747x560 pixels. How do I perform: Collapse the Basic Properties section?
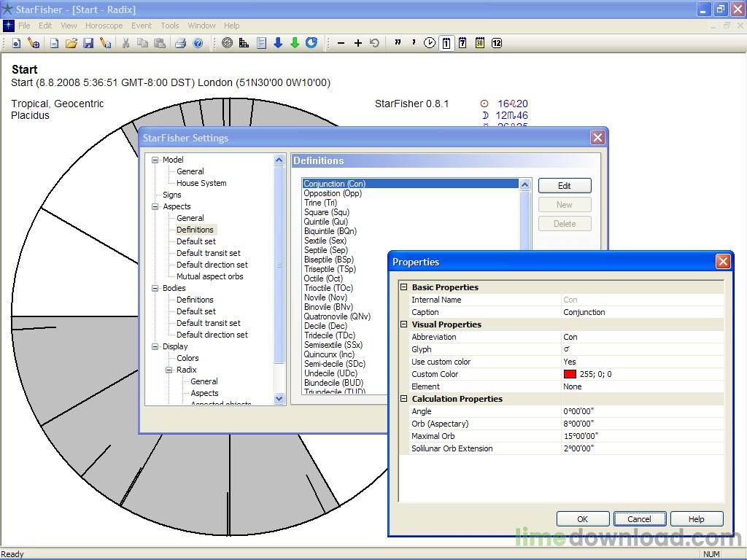click(x=403, y=287)
